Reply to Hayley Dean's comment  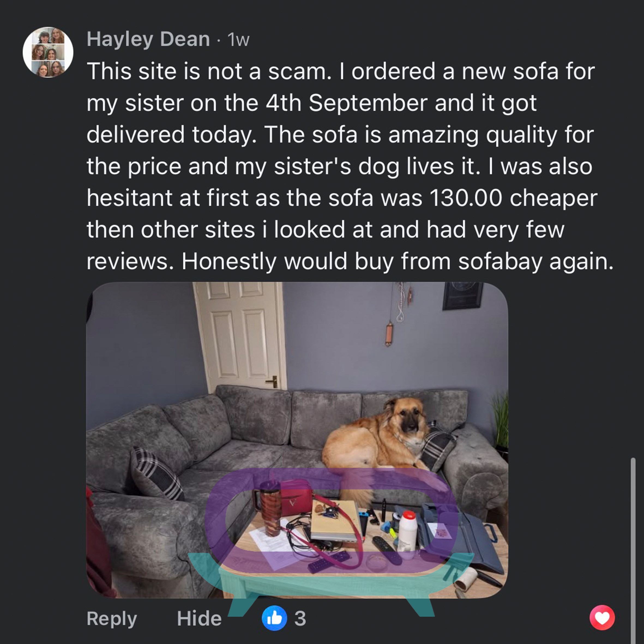coord(112,619)
